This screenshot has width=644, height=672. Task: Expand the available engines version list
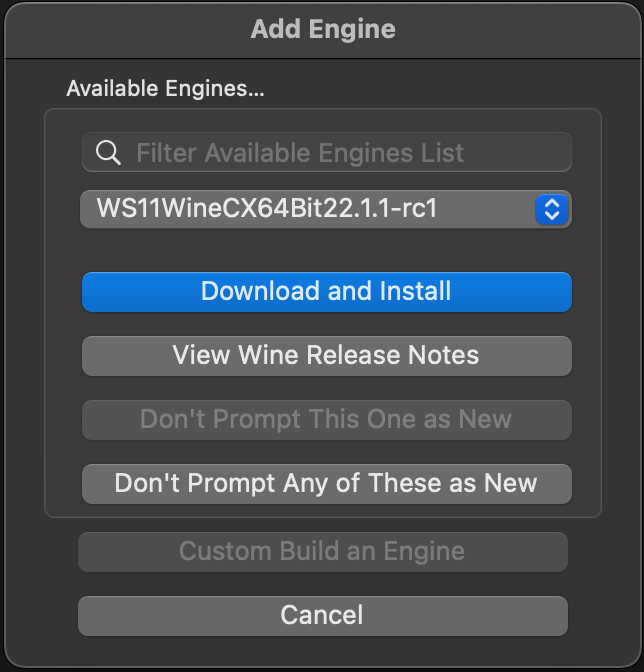point(552,209)
